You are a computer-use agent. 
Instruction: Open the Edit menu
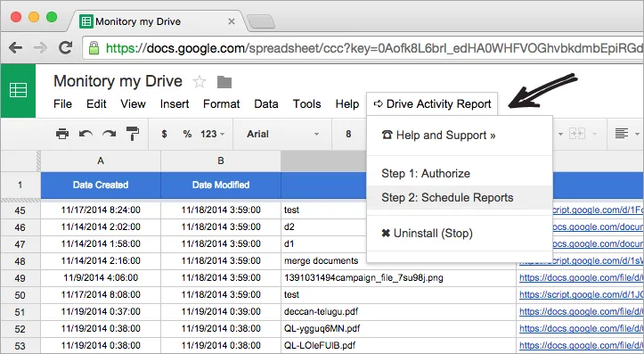click(x=96, y=104)
